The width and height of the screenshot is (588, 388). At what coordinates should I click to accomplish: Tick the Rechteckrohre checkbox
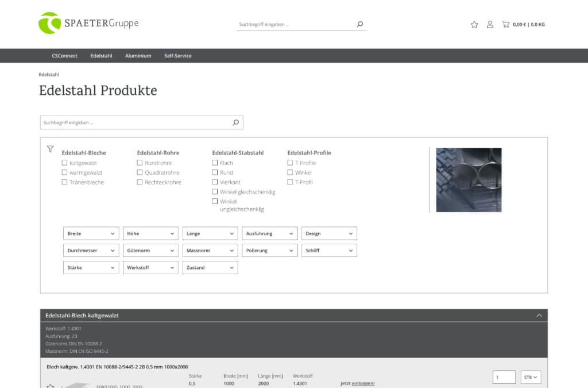(x=140, y=182)
